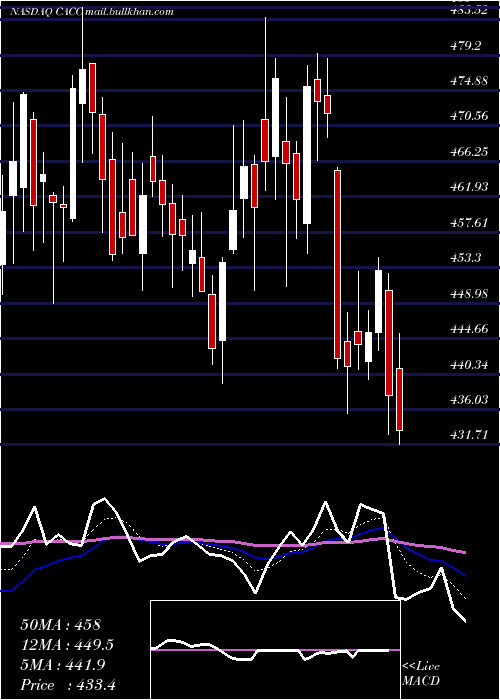The height and width of the screenshot is (700, 500).
Task: Click the 444.66 price axis label
Action: click(x=468, y=329)
